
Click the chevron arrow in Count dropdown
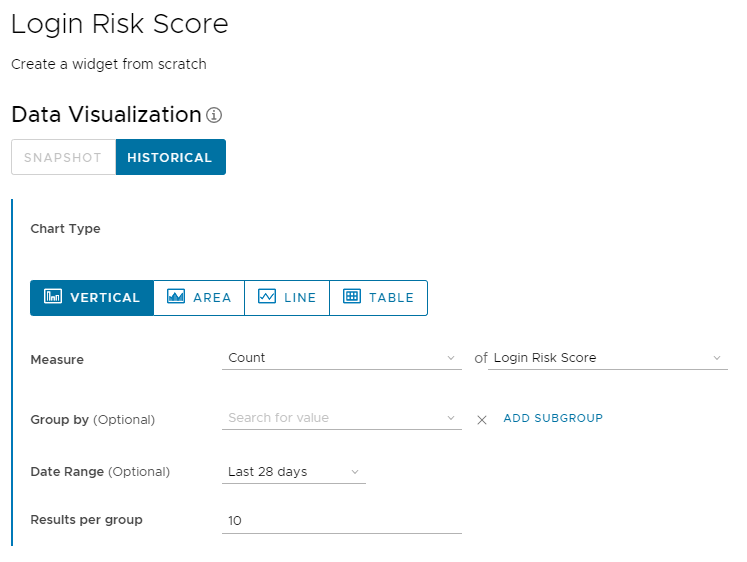(x=451, y=358)
